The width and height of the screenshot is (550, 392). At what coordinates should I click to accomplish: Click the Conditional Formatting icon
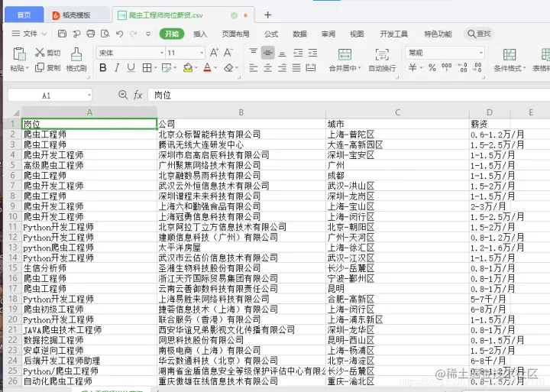(510, 54)
